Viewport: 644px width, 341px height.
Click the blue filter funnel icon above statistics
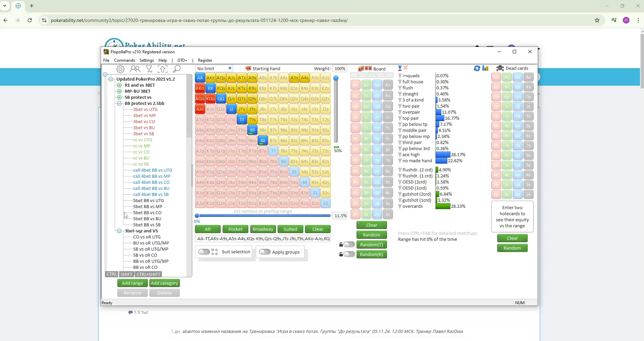point(400,68)
